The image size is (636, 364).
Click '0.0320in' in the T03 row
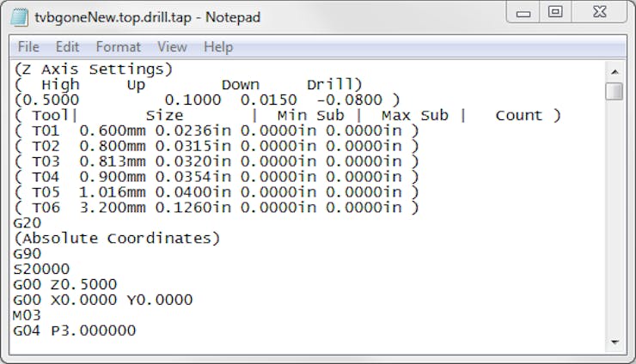coord(193,161)
